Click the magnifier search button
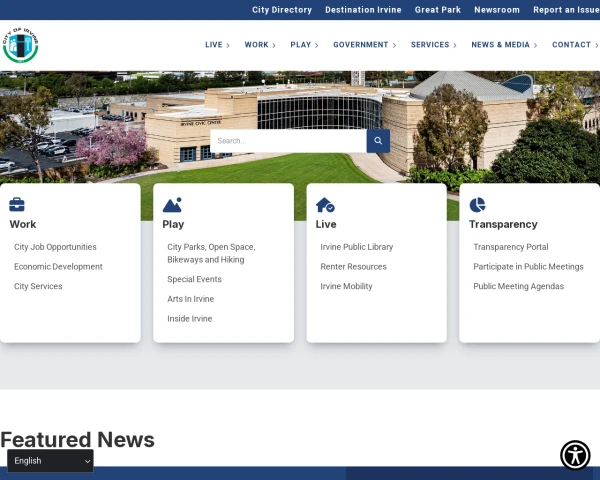 tap(378, 141)
